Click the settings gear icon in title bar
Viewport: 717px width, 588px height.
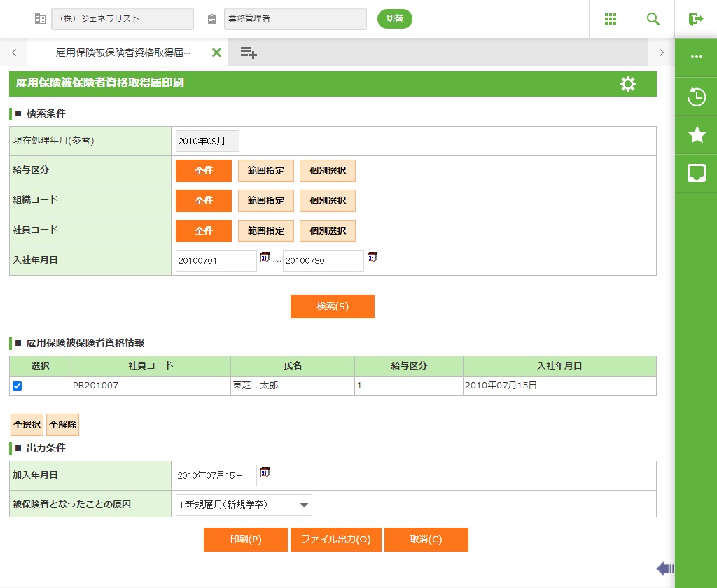pos(628,84)
